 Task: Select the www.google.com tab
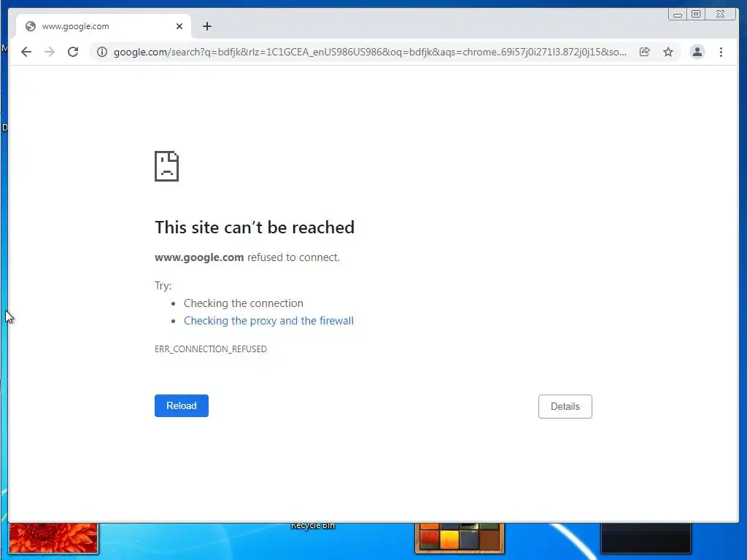104,26
